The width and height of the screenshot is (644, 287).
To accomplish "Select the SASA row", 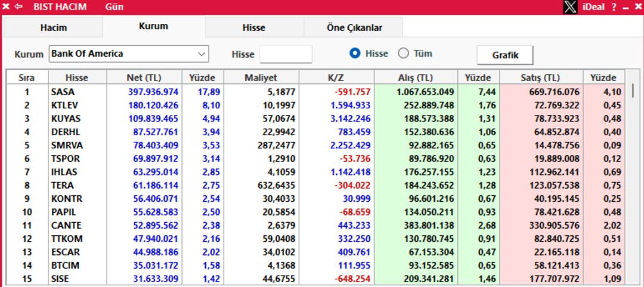I will click(x=315, y=92).
